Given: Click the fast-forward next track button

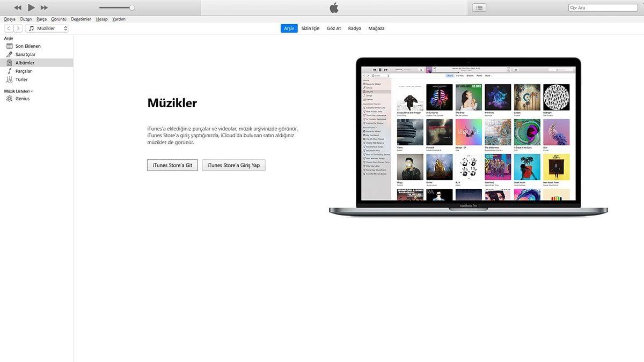Looking at the screenshot, I should click(44, 8).
